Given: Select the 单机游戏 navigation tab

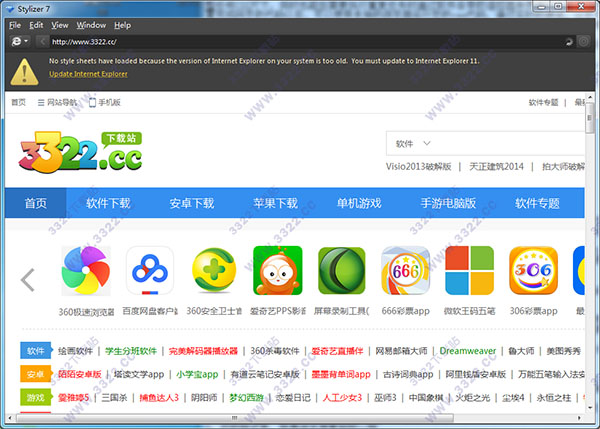Looking at the screenshot, I should point(359,203).
